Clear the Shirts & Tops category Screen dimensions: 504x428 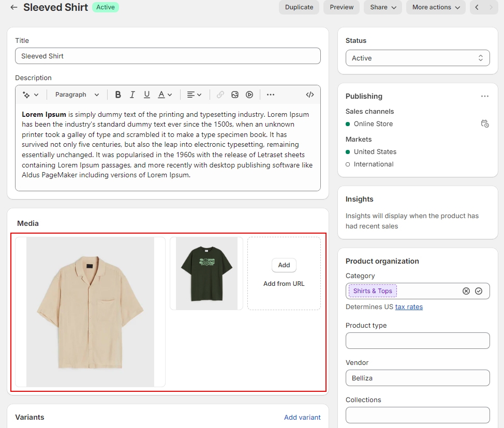[x=466, y=291]
